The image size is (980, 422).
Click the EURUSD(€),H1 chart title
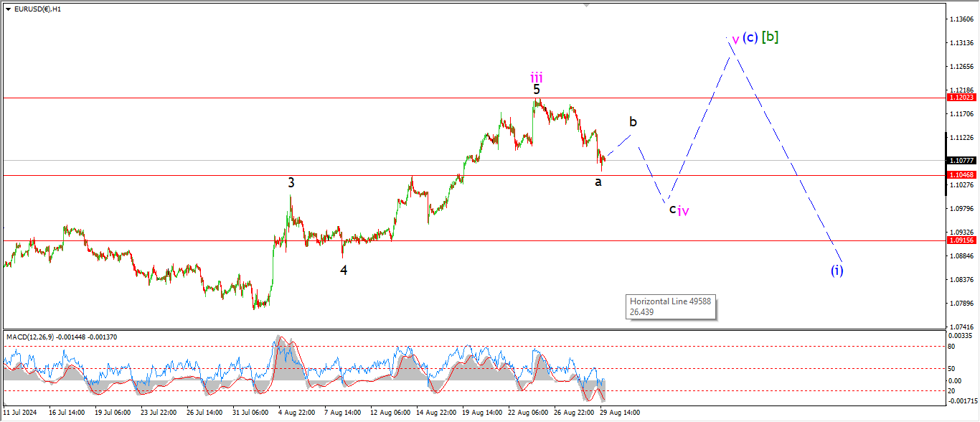point(37,9)
